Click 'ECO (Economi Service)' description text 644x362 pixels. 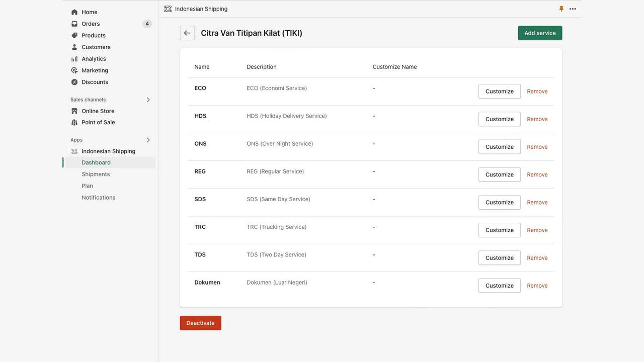pos(277,88)
